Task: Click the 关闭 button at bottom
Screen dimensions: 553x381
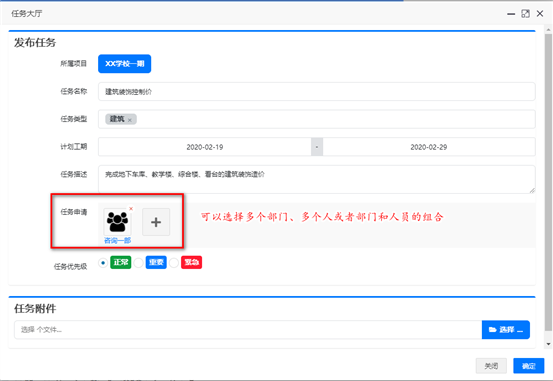Action: 491,366
